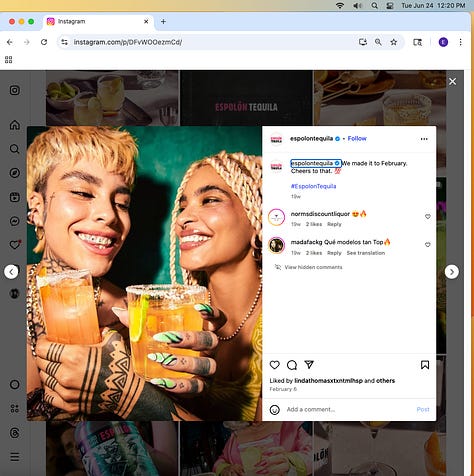474x476 pixels.
Task: Click normsdiscountliquor avatar
Action: pos(276,217)
